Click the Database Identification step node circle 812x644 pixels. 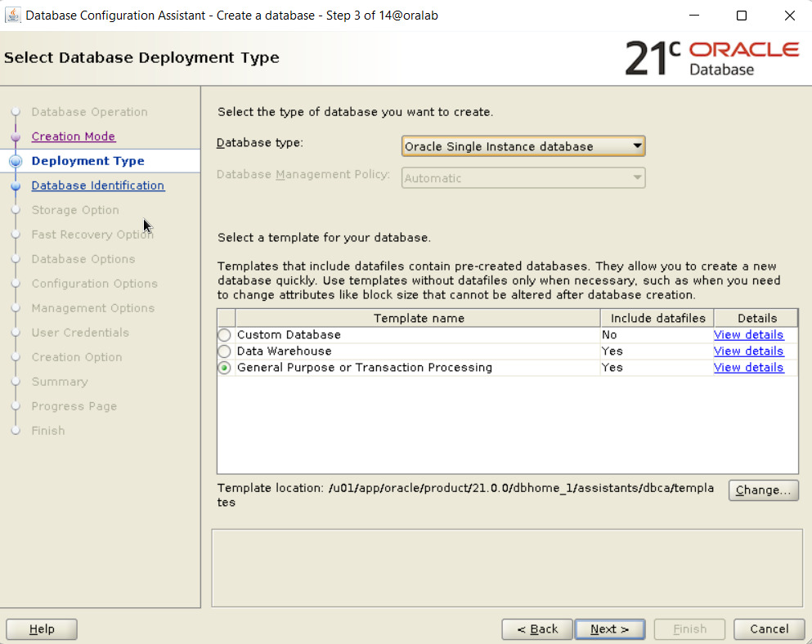[16, 186]
